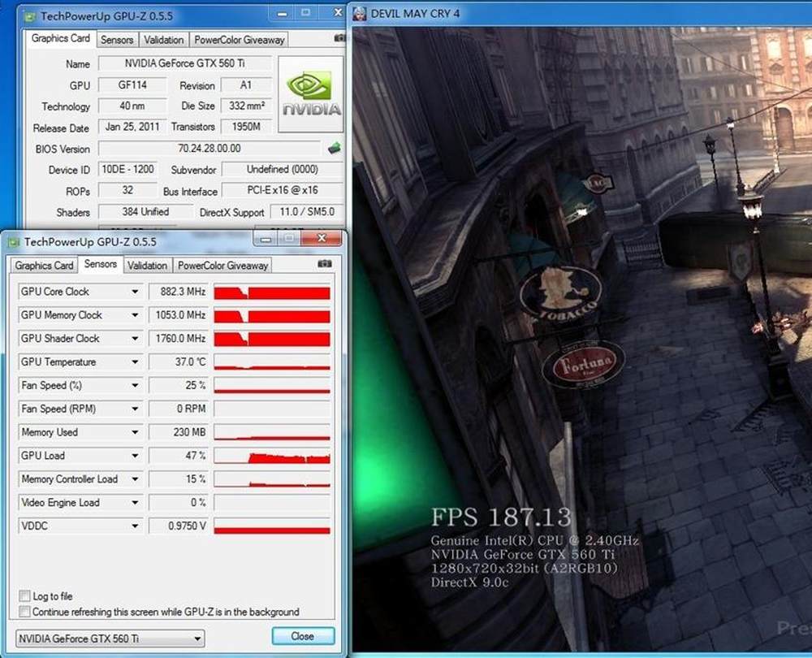
Task: Click the PCI-E x16 @ x16 bus interface field
Action: click(x=283, y=190)
